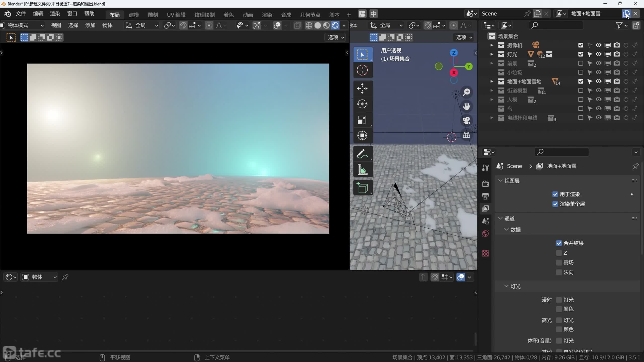Select the Annotate pencil tool
644x362 pixels.
(362, 154)
